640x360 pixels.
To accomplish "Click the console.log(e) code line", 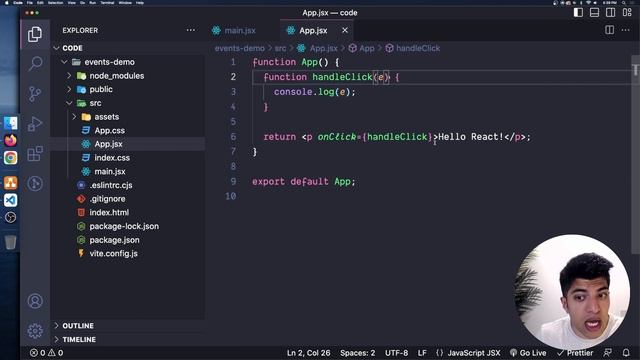I will (x=315, y=92).
